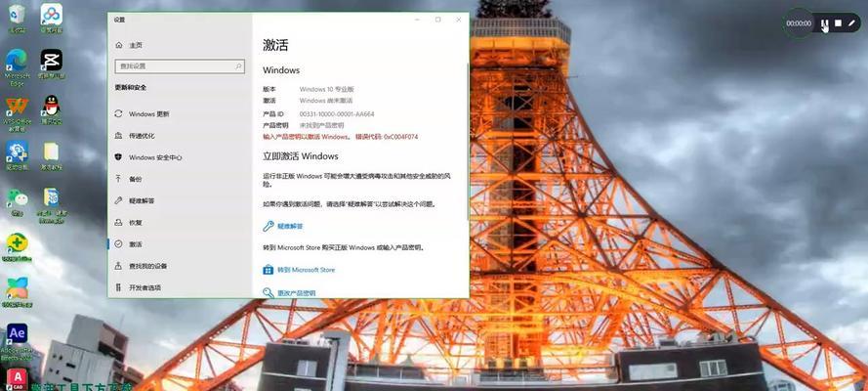Click the 00:00:00 recording timer

tap(799, 23)
